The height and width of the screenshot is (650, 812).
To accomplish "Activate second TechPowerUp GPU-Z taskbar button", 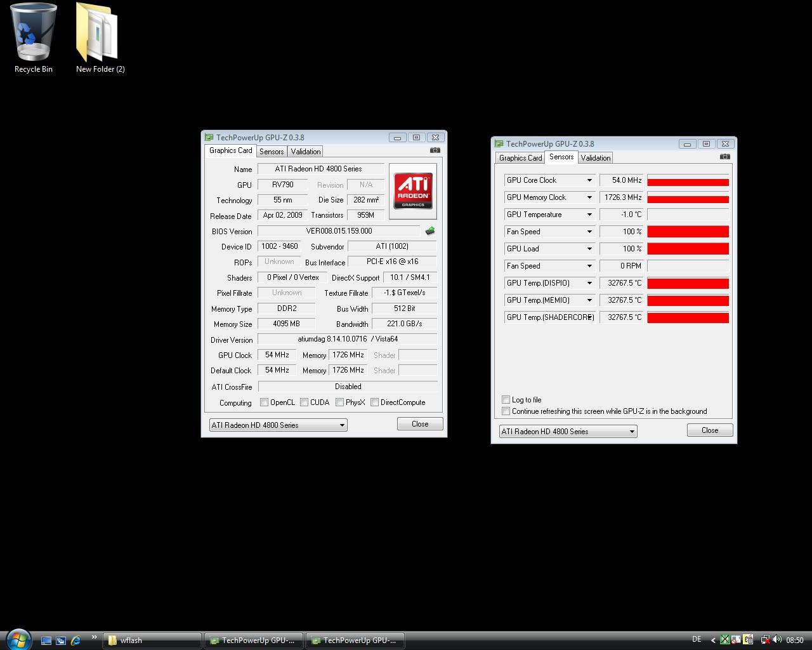I will click(x=355, y=640).
